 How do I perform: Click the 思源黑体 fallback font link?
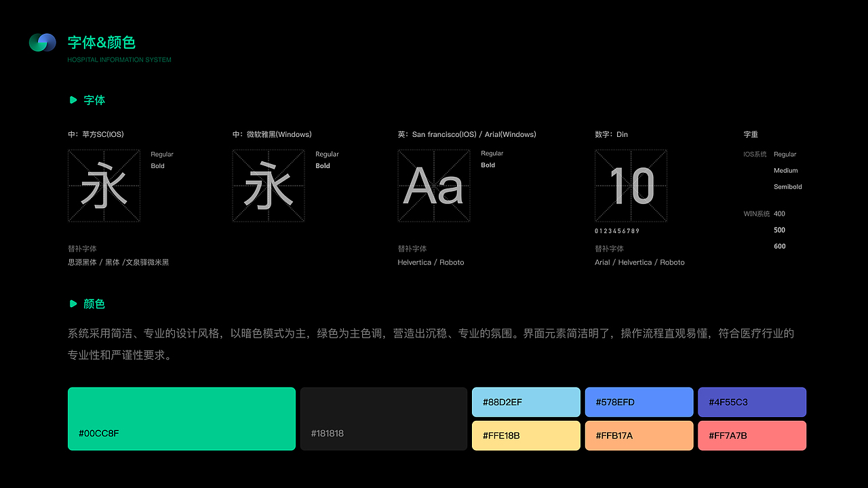(81, 262)
